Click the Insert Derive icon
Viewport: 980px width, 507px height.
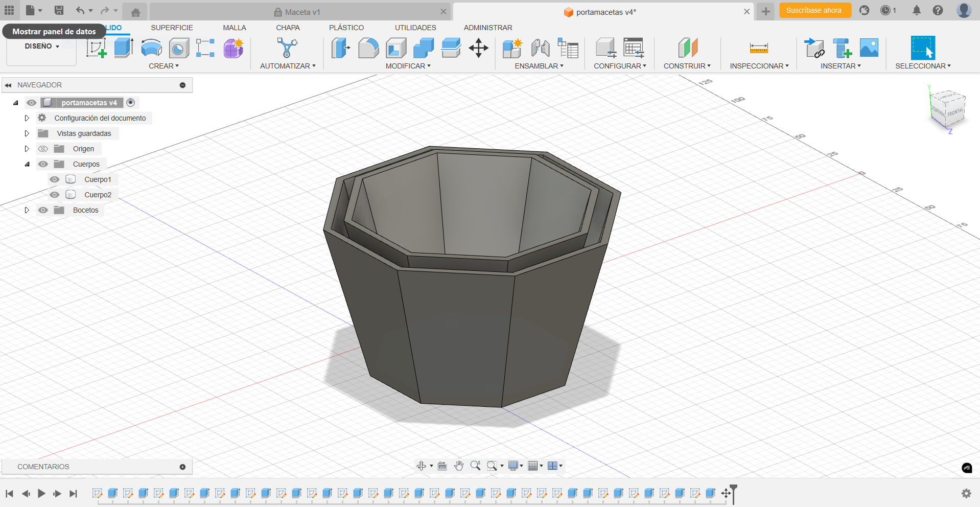click(814, 48)
